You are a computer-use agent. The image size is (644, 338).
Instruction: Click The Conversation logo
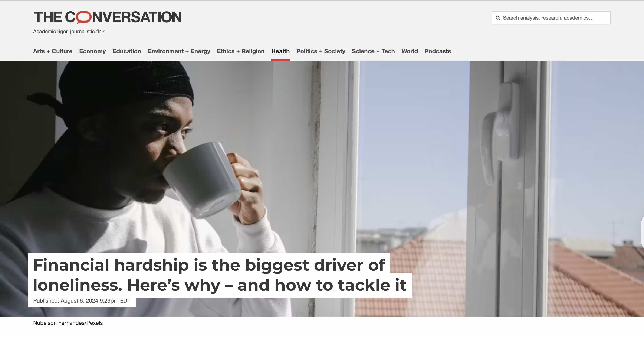(108, 17)
